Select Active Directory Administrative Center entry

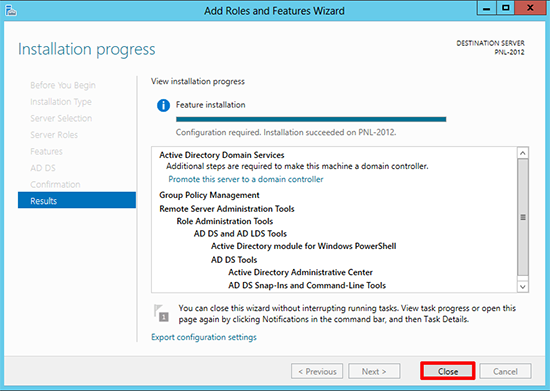[x=300, y=272]
